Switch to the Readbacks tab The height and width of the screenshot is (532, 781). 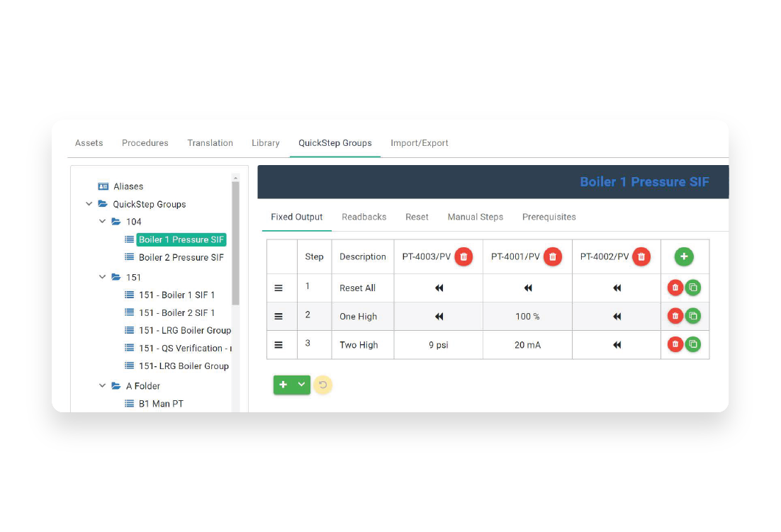click(364, 217)
